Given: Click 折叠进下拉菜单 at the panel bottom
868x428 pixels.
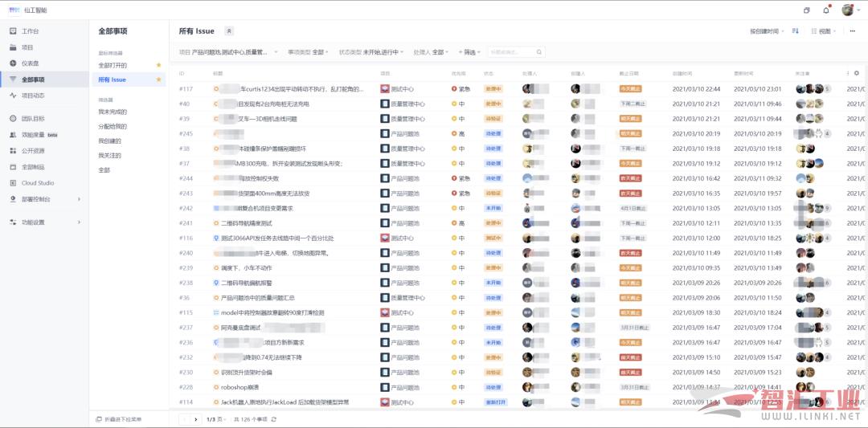Looking at the screenshot, I should coord(118,419).
